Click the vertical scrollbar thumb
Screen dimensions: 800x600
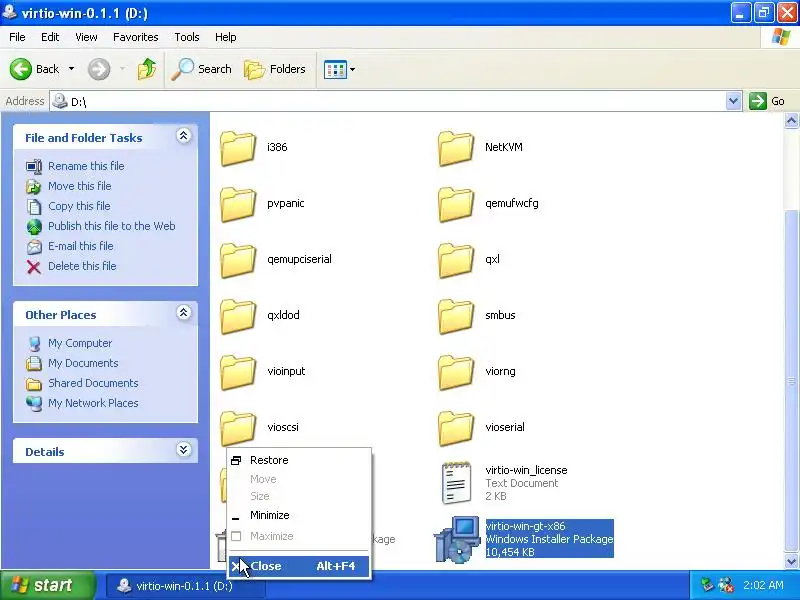791,381
